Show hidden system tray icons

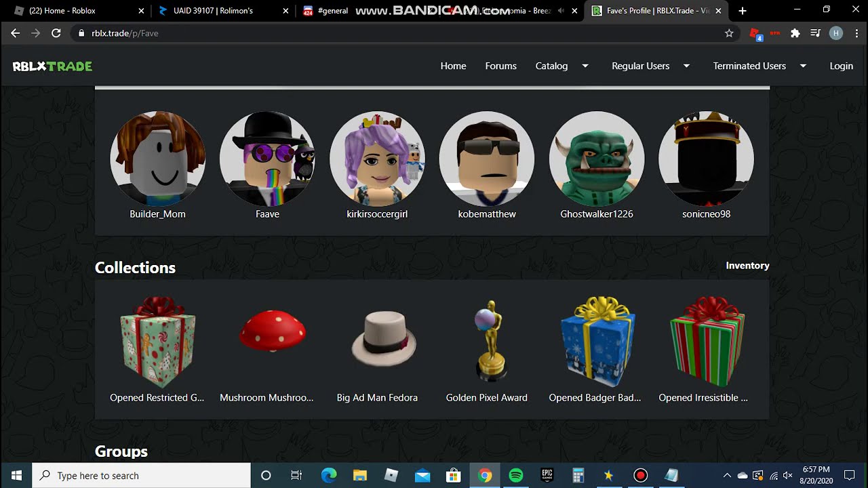pyautogui.click(x=727, y=476)
